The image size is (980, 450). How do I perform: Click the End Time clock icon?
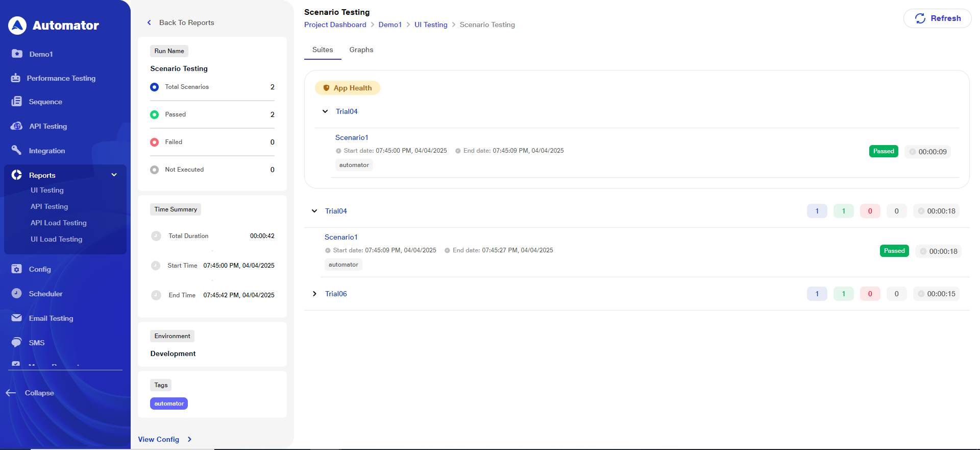pos(156,295)
